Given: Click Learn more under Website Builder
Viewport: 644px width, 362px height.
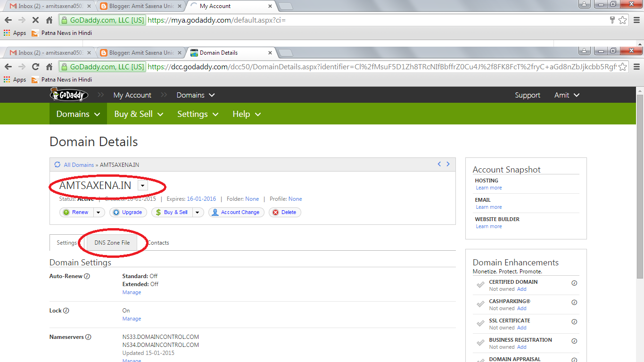Looking at the screenshot, I should coord(489,226).
